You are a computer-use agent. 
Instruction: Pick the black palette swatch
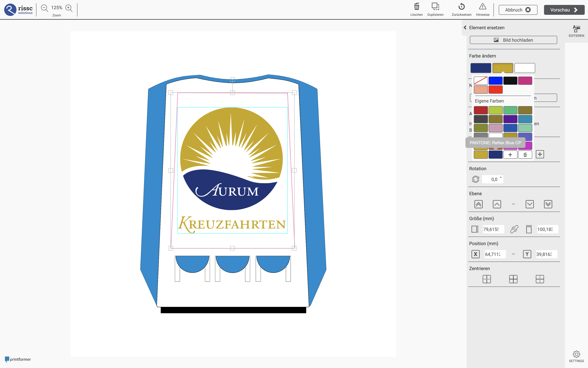pyautogui.click(x=510, y=80)
